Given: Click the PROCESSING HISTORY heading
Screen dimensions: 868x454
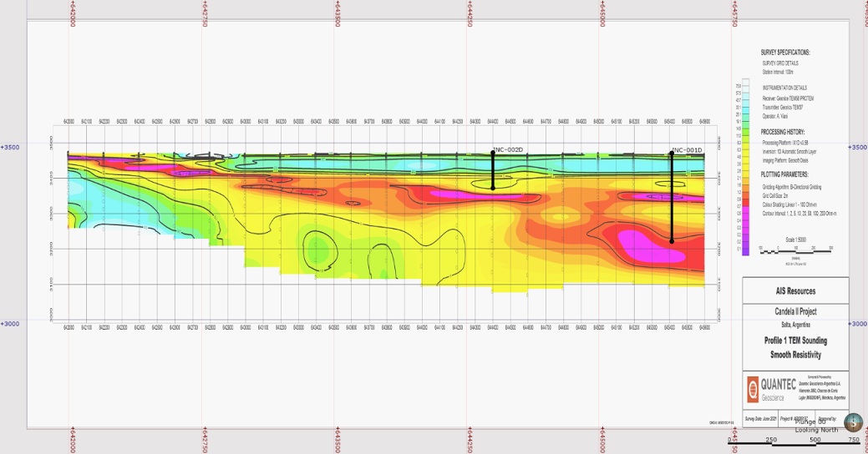Looking at the screenshot, I should (782, 132).
